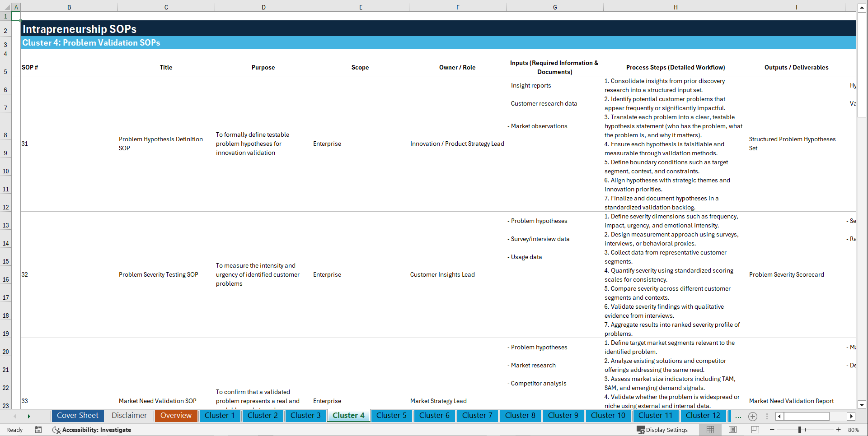View the Disclaimer sheet
The height and width of the screenshot is (436, 868).
tap(129, 416)
